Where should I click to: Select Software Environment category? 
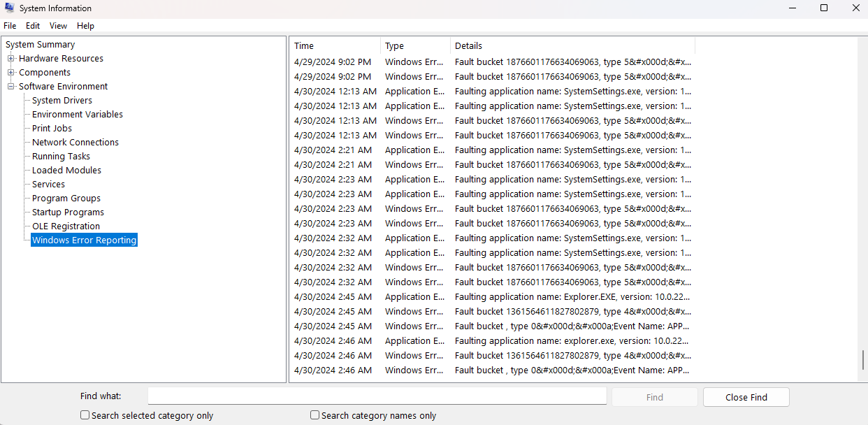point(64,87)
